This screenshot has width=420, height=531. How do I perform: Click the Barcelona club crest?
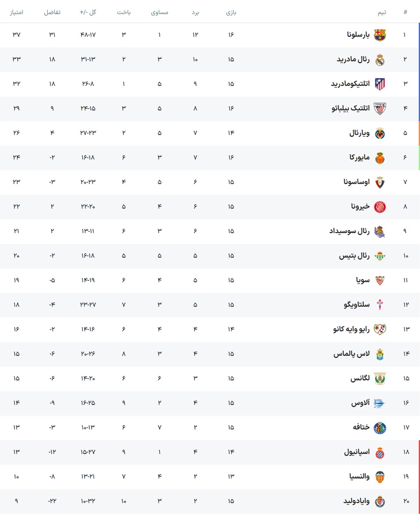click(380, 35)
